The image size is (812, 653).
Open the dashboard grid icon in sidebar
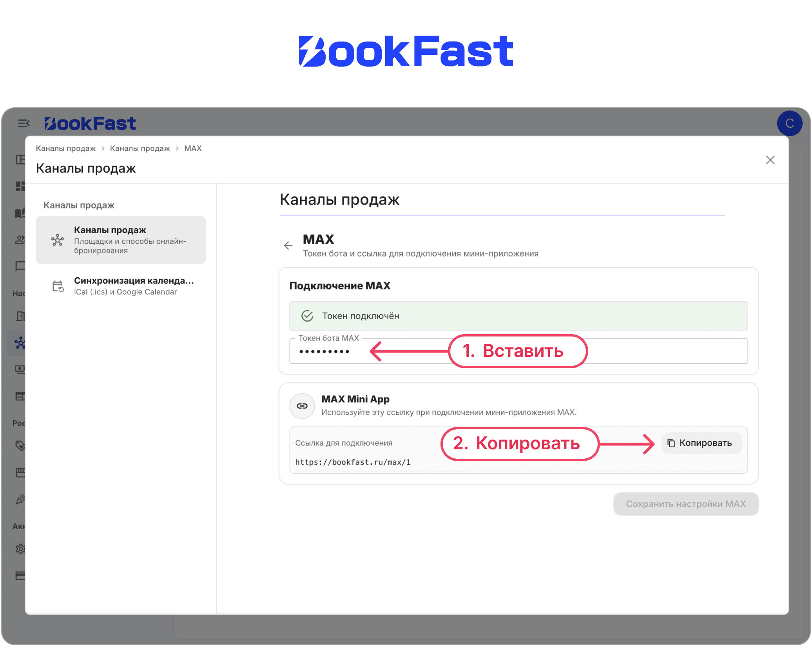(x=20, y=186)
